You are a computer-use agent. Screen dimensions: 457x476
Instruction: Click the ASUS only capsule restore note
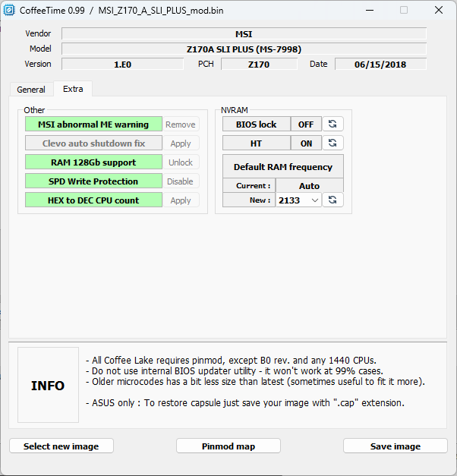tap(245, 403)
